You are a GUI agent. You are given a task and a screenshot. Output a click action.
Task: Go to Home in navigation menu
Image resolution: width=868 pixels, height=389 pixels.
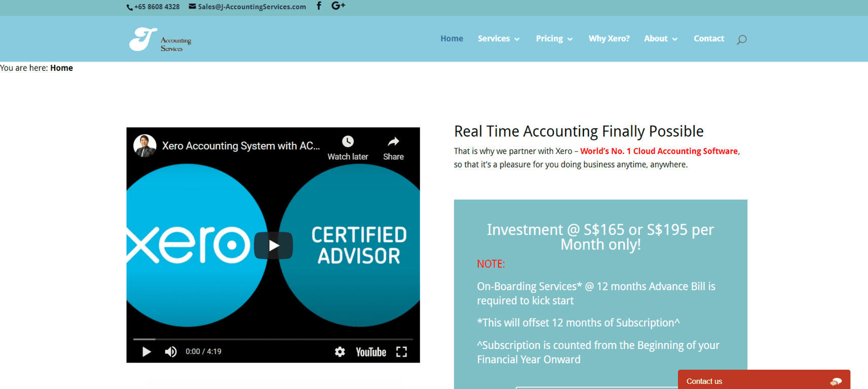click(x=451, y=38)
